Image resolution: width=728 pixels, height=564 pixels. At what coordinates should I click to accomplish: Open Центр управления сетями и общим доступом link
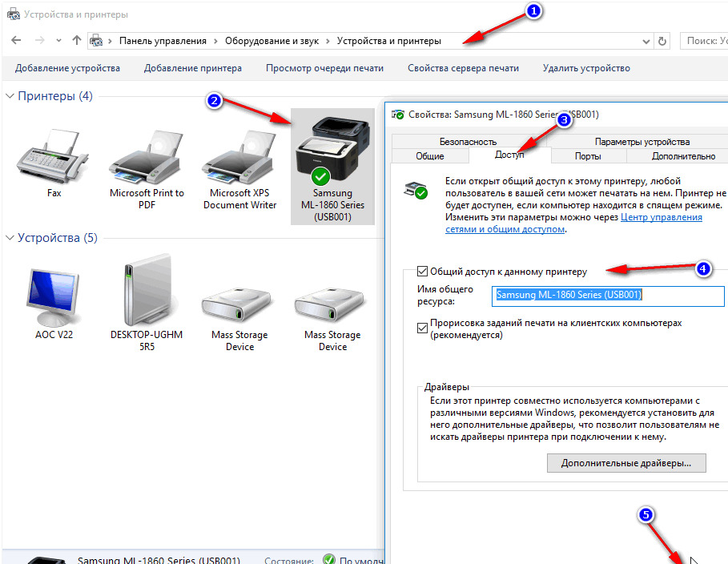[x=662, y=217]
